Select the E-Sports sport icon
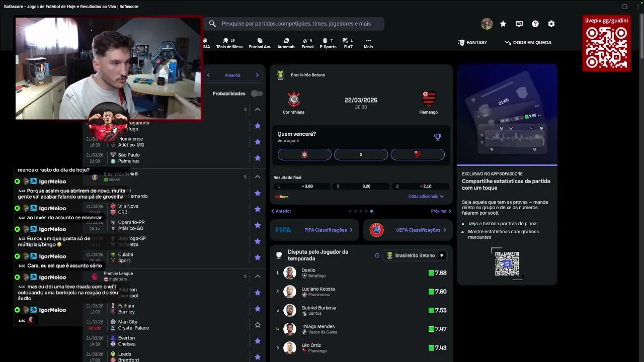The width and height of the screenshot is (644, 362). pyautogui.click(x=328, y=43)
